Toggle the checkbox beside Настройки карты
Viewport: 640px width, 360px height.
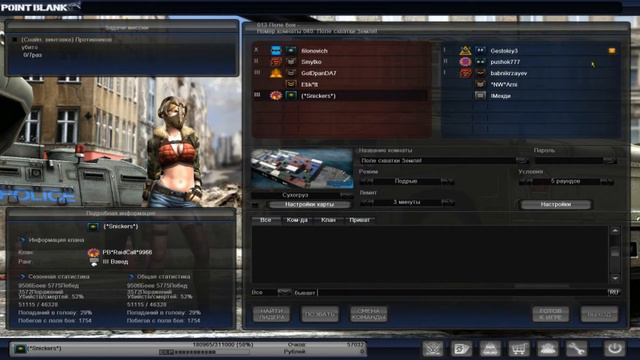[256, 204]
